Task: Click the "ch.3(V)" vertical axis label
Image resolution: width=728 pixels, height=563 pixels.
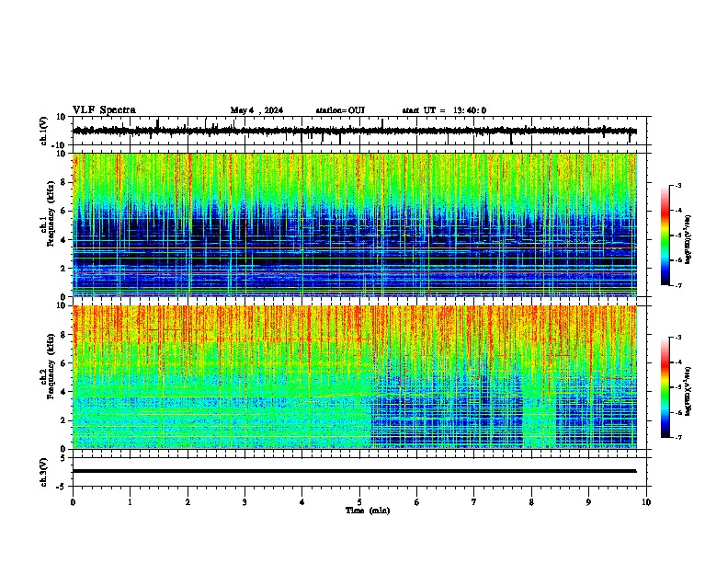Action: pyautogui.click(x=44, y=473)
